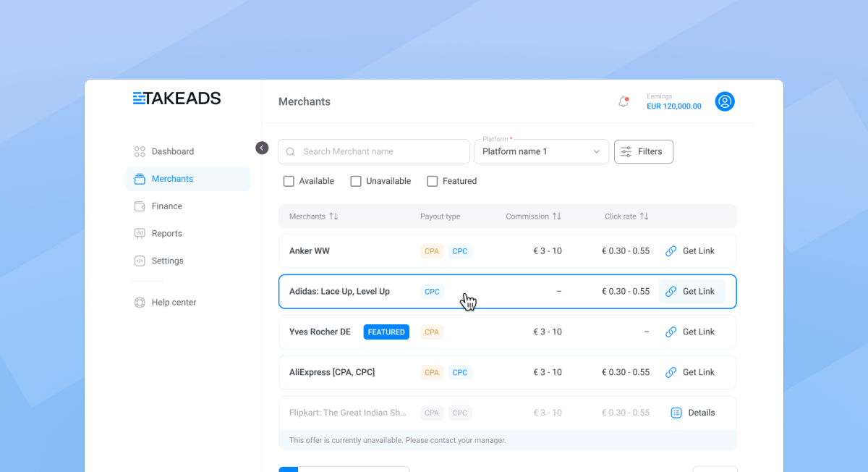The width and height of the screenshot is (868, 472).
Task: Click the € 0.30 - 0.55 click rate for AliExpress
Action: click(x=626, y=373)
